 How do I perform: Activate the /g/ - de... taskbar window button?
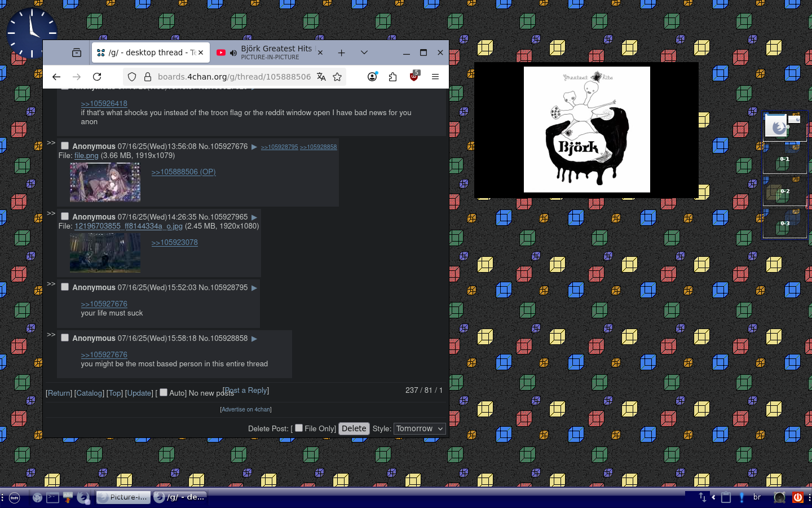[180, 497]
